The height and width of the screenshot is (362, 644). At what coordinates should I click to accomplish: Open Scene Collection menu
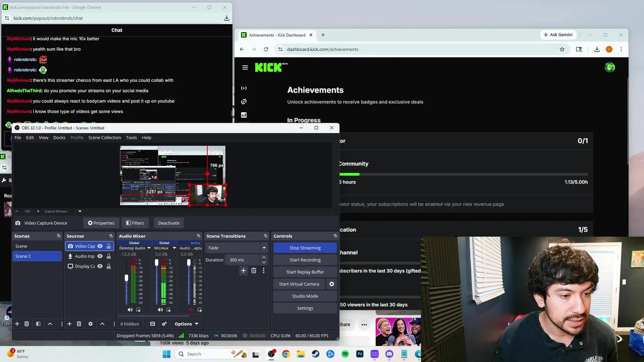click(105, 137)
